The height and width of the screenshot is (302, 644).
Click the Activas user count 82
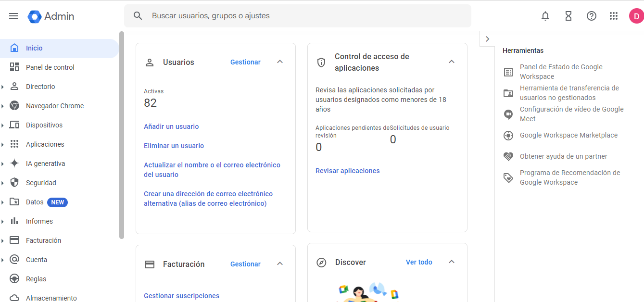pos(151,103)
